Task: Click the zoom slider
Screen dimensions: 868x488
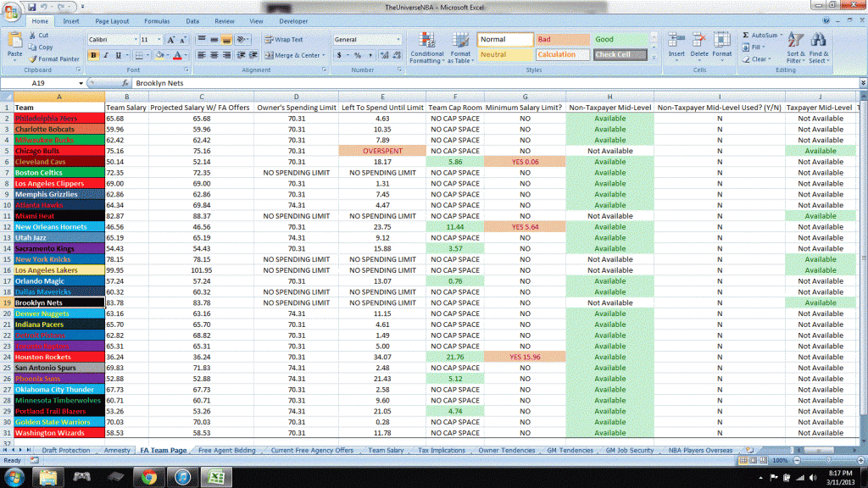Action: (x=829, y=460)
